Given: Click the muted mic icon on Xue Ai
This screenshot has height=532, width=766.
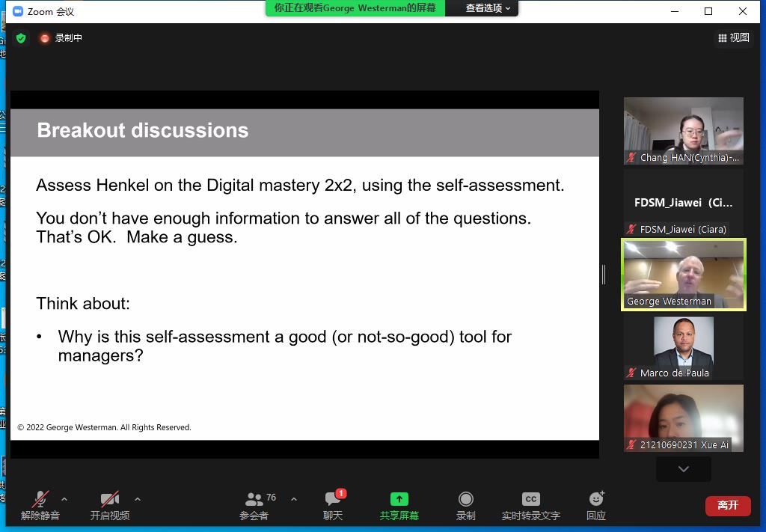Looking at the screenshot, I should [631, 444].
